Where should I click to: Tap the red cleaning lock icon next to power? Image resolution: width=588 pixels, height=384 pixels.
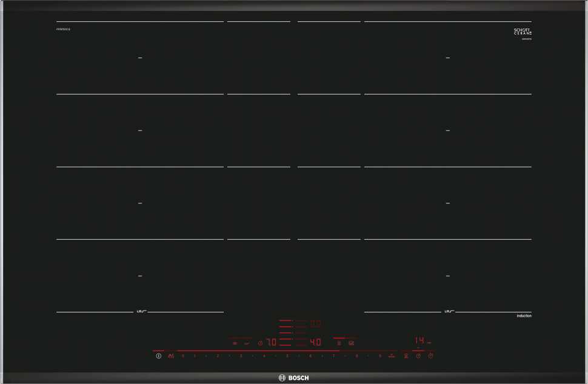point(170,356)
